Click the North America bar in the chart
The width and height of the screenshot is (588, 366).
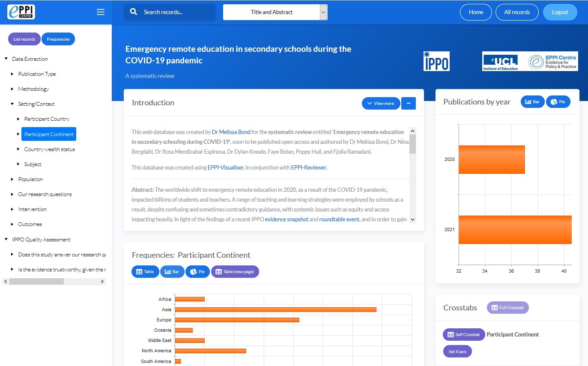coord(210,351)
